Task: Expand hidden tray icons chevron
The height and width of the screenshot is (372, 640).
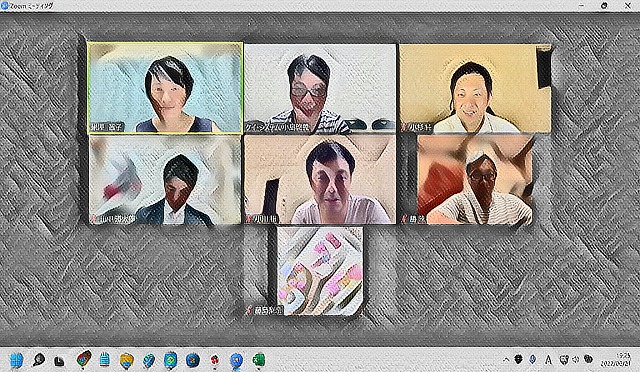Action: pyautogui.click(x=506, y=360)
